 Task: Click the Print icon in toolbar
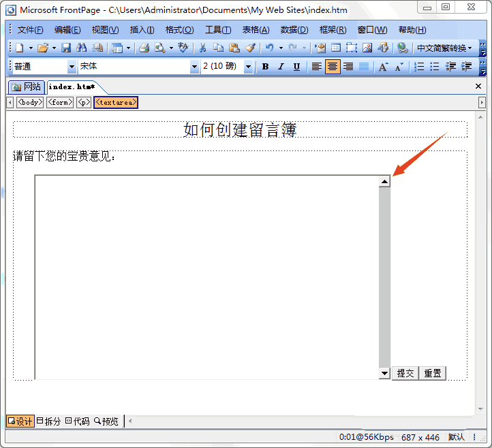click(144, 48)
